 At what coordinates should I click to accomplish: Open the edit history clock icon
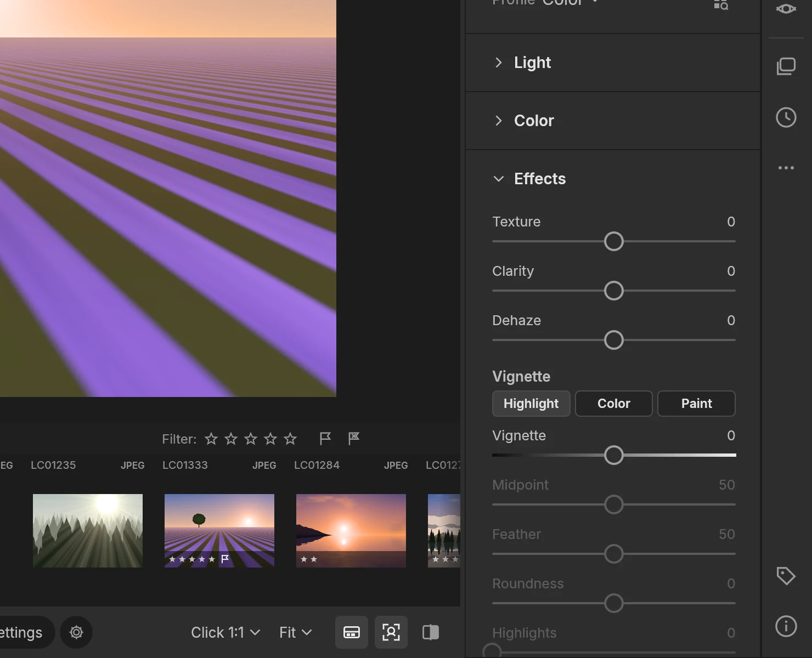[786, 117]
